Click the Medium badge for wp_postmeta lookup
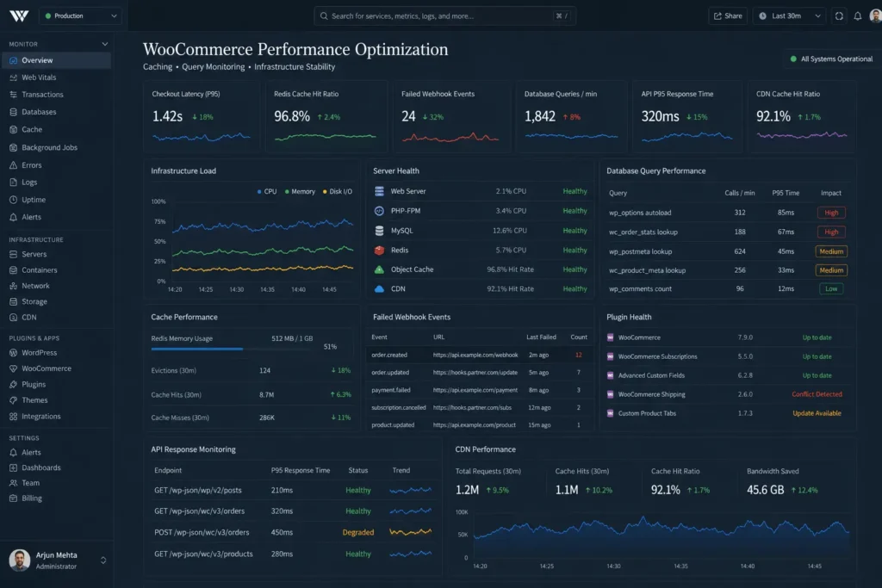The image size is (882, 588). 831,251
